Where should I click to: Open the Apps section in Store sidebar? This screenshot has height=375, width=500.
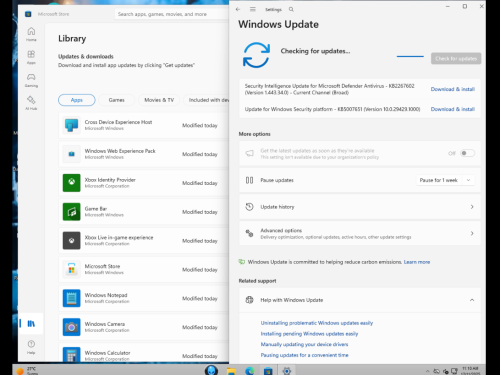point(31,57)
